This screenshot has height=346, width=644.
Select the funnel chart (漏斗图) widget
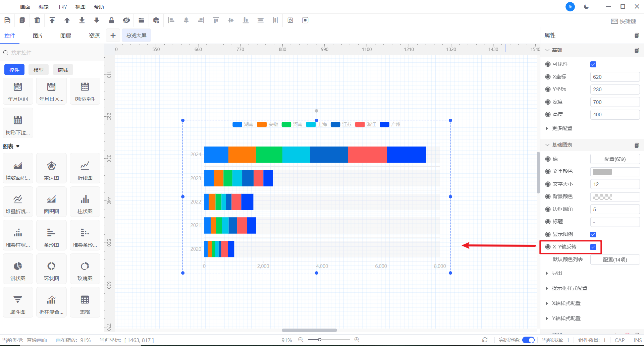pyautogui.click(x=18, y=303)
